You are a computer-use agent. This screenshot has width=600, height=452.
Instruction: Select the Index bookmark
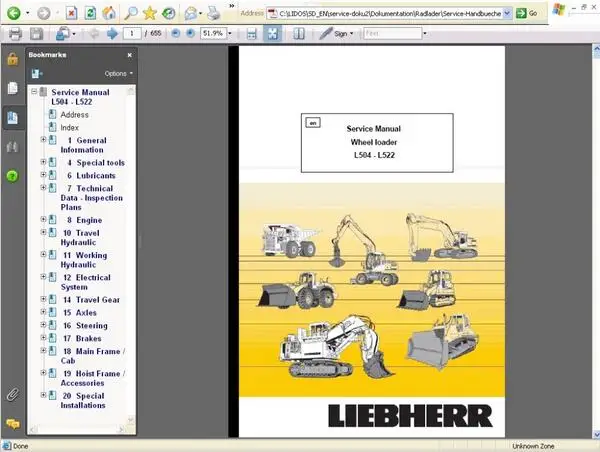click(x=69, y=127)
